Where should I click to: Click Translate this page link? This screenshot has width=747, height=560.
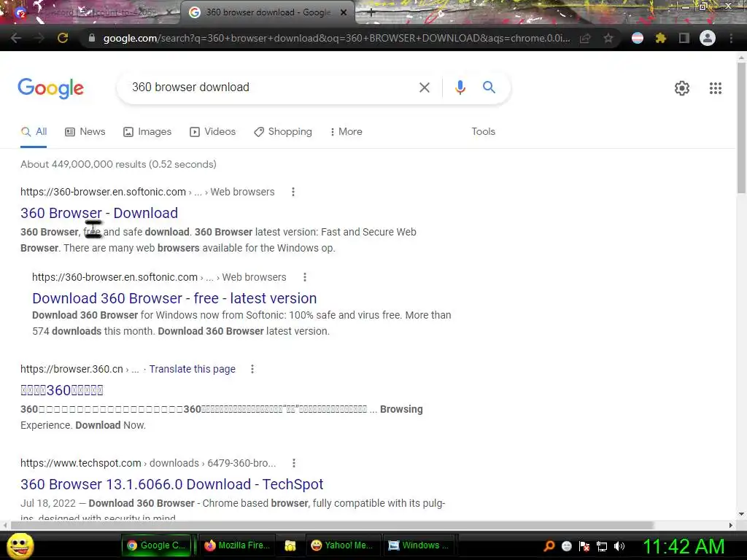(x=193, y=369)
